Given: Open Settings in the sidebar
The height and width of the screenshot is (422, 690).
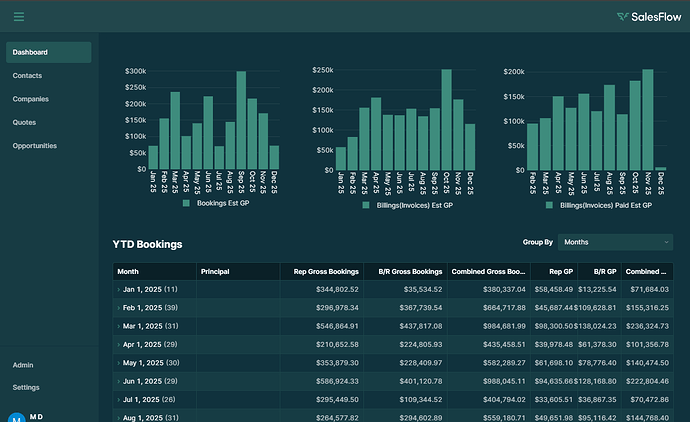Looking at the screenshot, I should tap(26, 387).
